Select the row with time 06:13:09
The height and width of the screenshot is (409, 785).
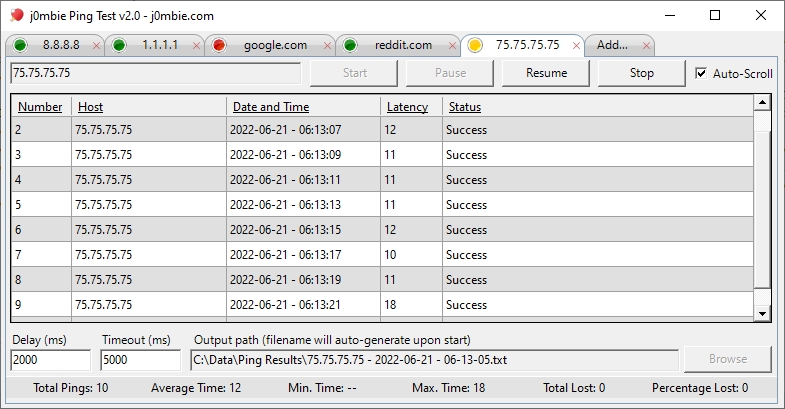pos(382,155)
